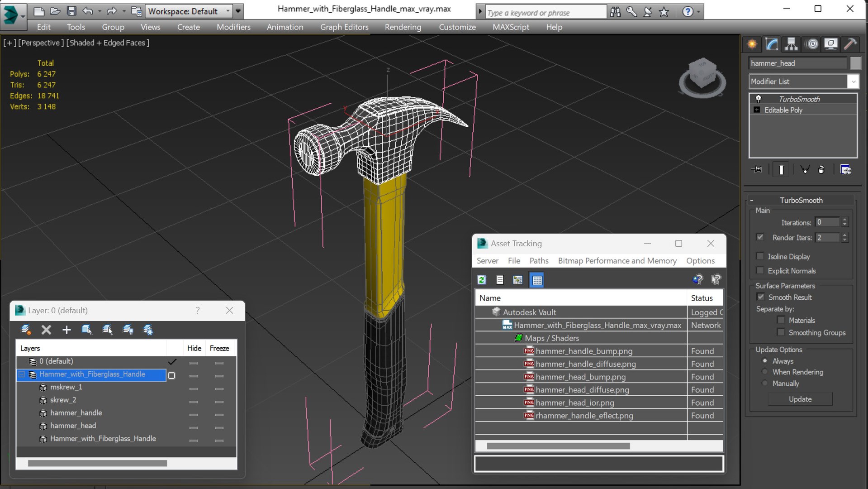This screenshot has width=868, height=489.
Task: Toggle the Smooth Result checkbox
Action: [761, 297]
